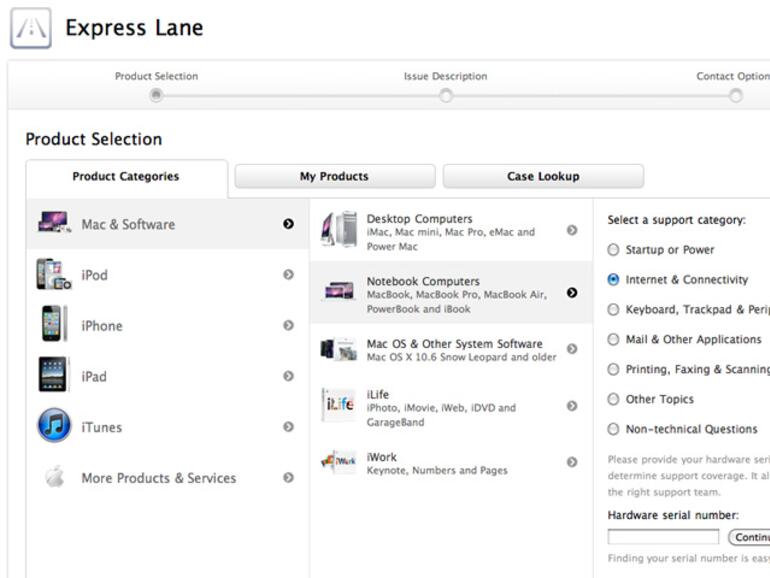Click the Hardware serial number field
The height and width of the screenshot is (578, 770).
click(x=663, y=537)
